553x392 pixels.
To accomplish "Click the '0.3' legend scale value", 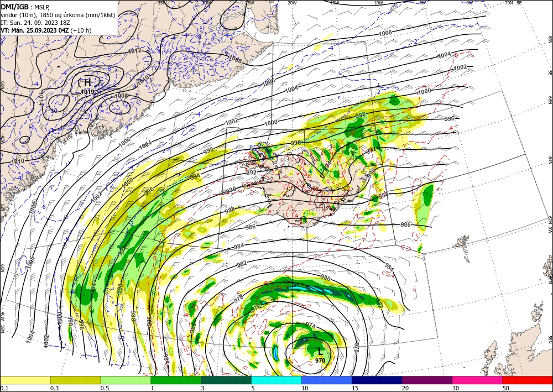I will tap(54, 388).
